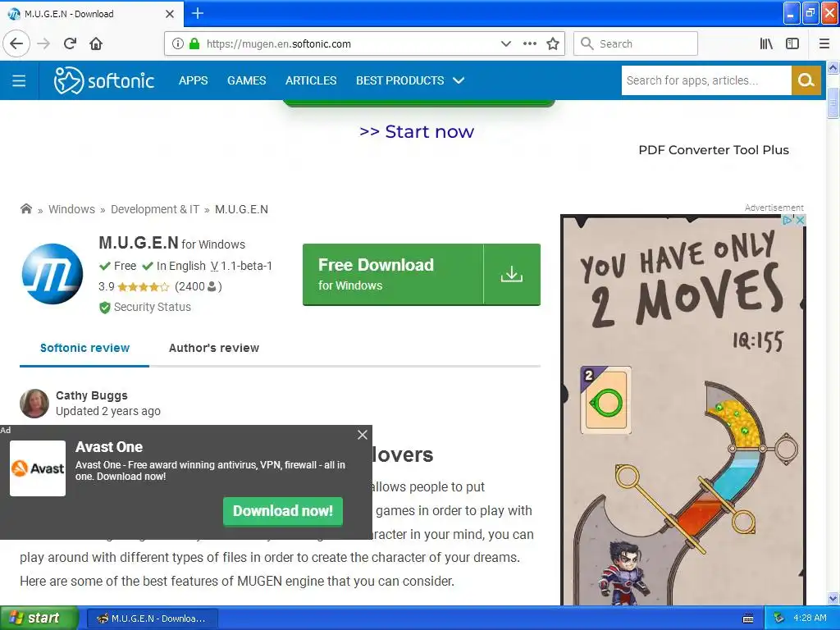This screenshot has height=630, width=840.
Task: Click version V 1.1-beta-1 text
Action: coord(241,266)
